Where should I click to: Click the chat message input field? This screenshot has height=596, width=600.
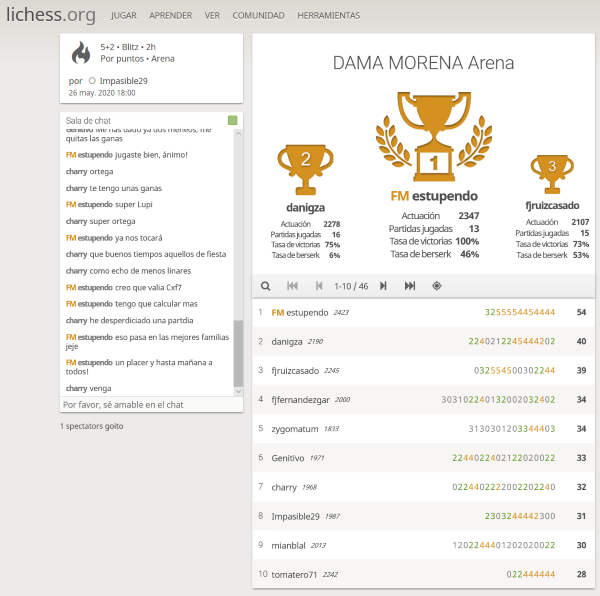click(x=150, y=405)
